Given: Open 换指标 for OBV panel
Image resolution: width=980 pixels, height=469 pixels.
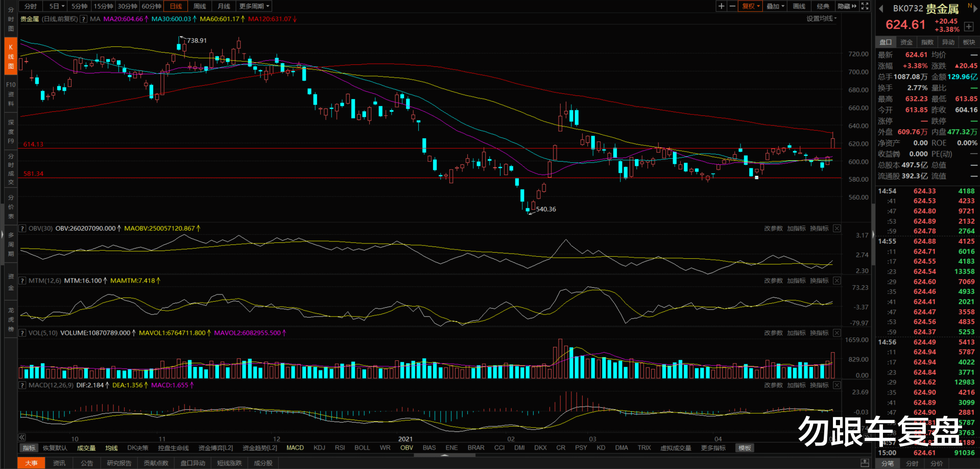Looking at the screenshot, I should tap(819, 228).
